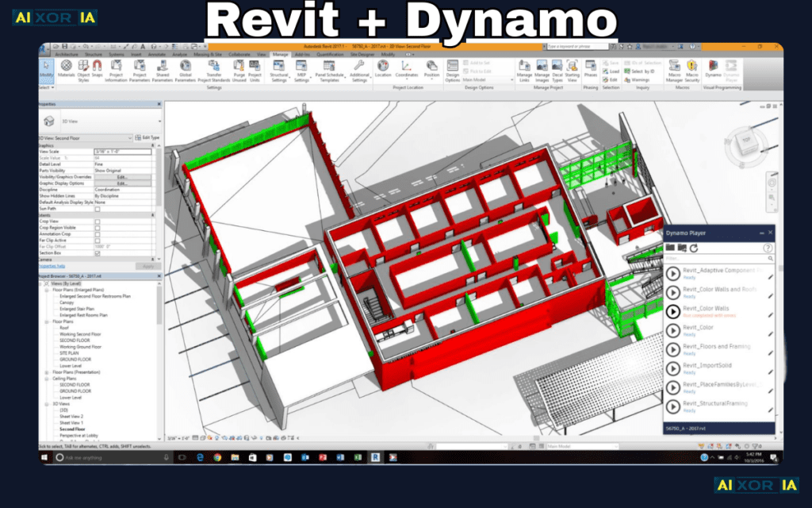Turn on the Sun Path setting
812x508 pixels.
(97, 209)
